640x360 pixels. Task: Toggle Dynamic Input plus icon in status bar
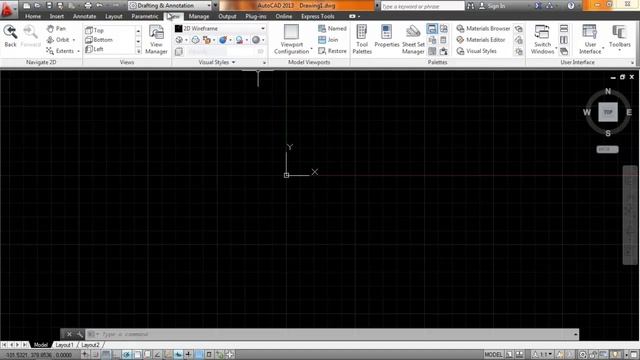coord(188,355)
